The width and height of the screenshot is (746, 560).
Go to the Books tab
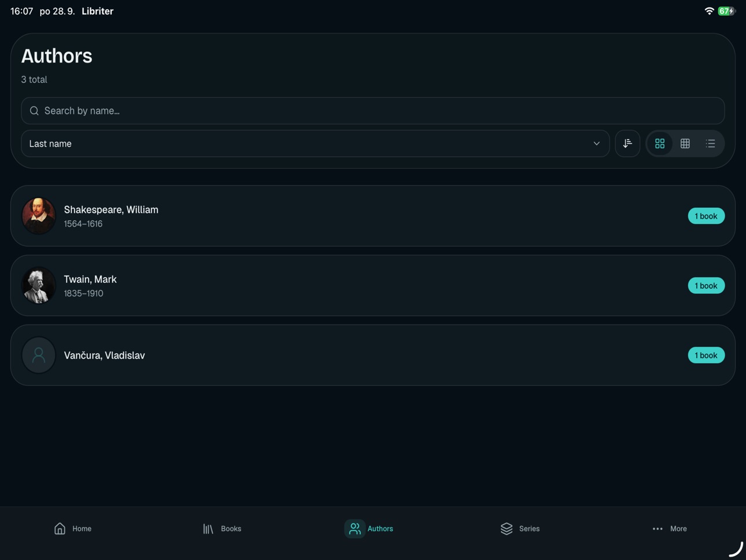pos(222,529)
